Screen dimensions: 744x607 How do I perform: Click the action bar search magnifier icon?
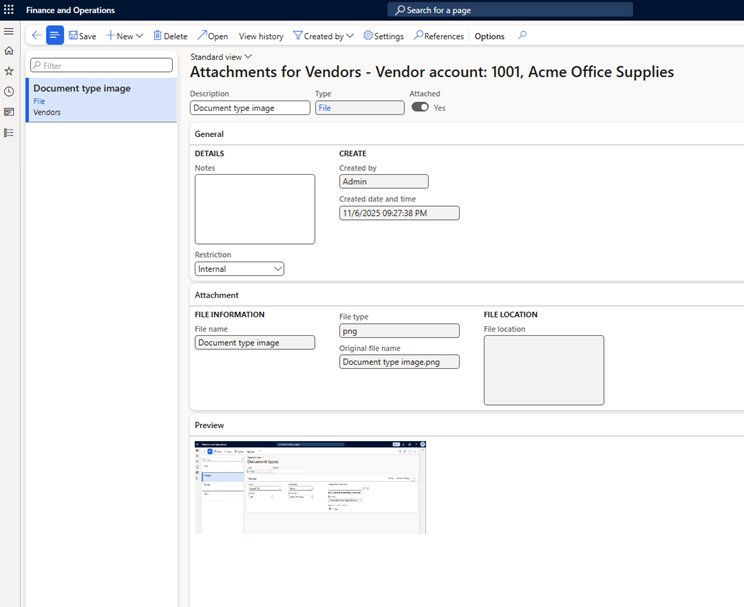point(522,36)
